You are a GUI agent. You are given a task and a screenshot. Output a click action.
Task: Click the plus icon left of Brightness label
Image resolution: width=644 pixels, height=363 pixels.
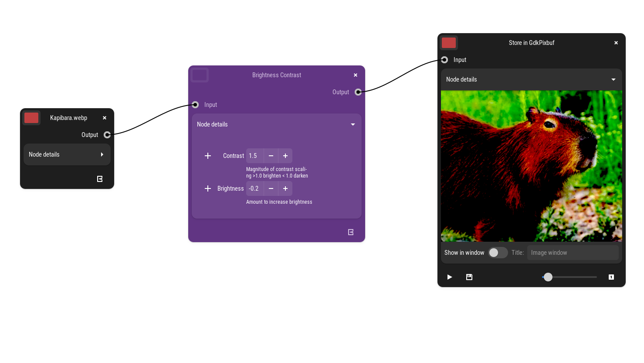pos(208,188)
